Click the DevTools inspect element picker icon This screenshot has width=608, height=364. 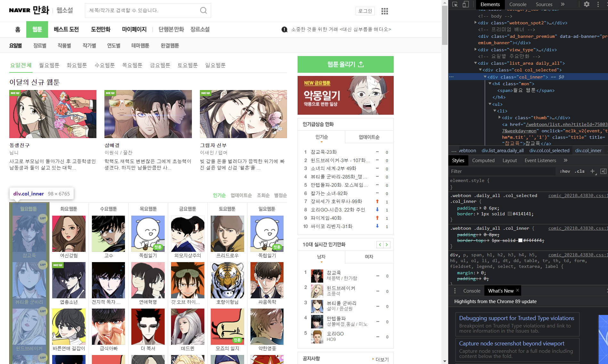(x=455, y=4)
